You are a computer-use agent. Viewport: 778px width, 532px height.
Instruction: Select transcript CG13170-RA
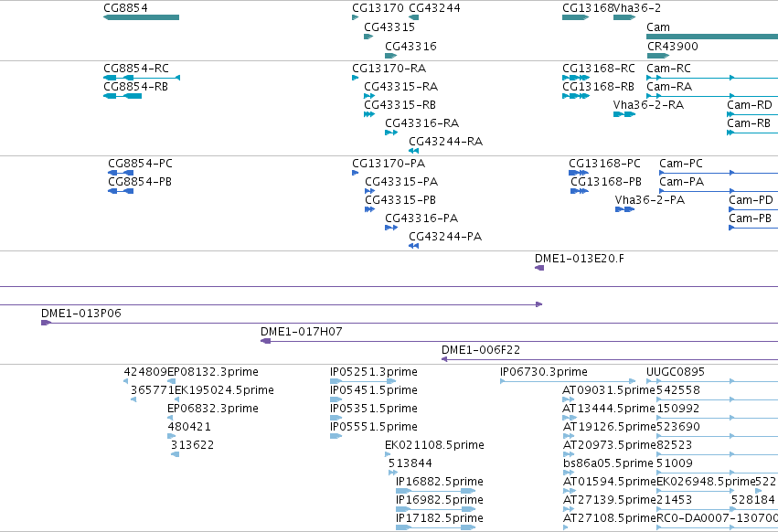(389, 68)
